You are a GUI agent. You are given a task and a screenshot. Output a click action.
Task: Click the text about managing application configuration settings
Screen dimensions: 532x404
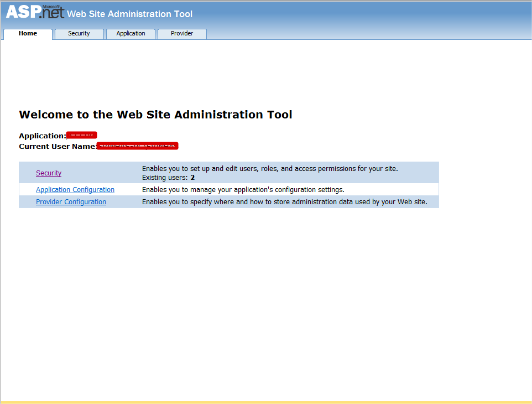pos(243,190)
